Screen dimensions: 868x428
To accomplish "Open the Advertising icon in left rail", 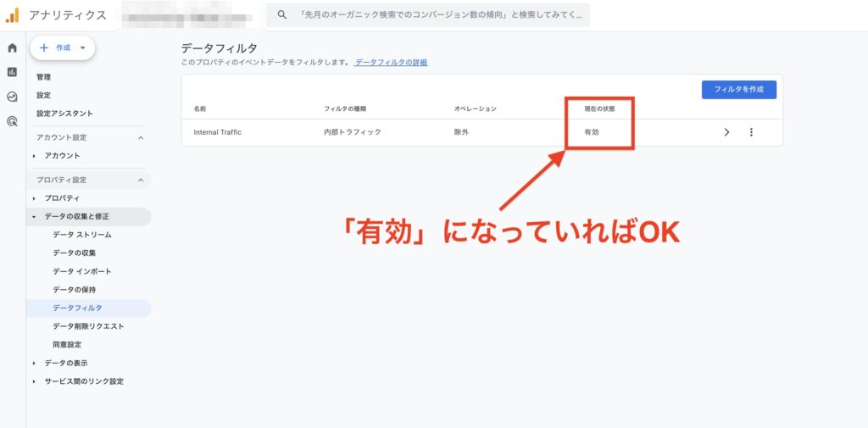I will (x=12, y=121).
